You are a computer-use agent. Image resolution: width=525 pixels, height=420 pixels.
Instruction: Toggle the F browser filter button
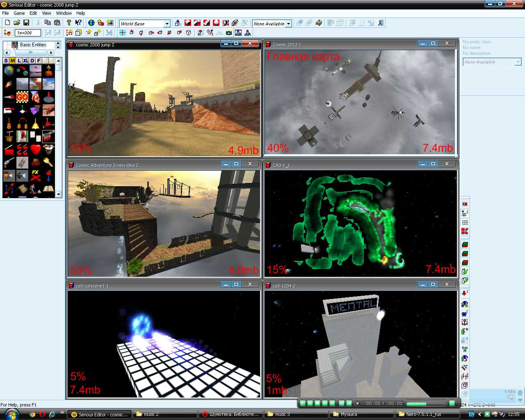point(39,61)
